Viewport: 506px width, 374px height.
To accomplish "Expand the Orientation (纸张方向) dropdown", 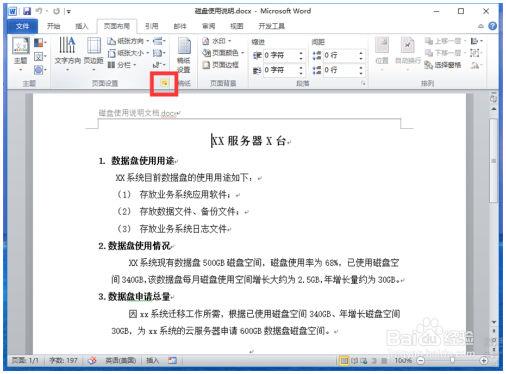I will tap(128, 41).
